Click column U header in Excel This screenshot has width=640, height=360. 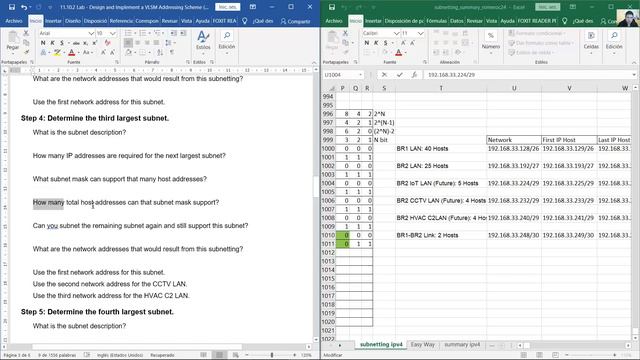[514, 88]
